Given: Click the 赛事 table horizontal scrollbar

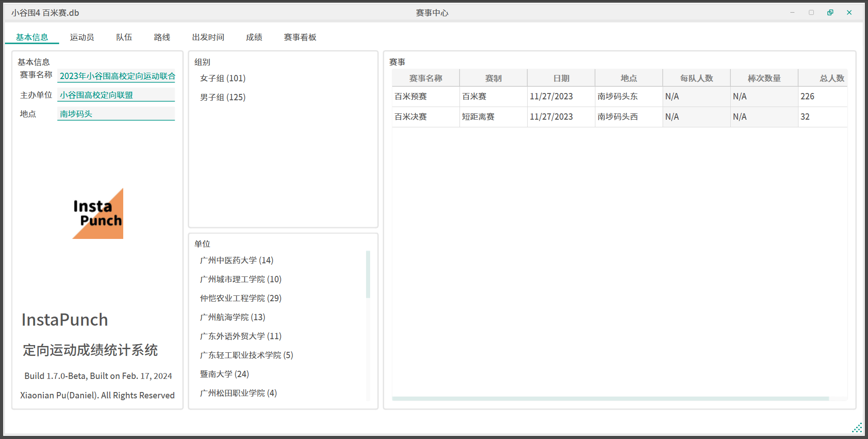Looking at the screenshot, I should (610, 399).
